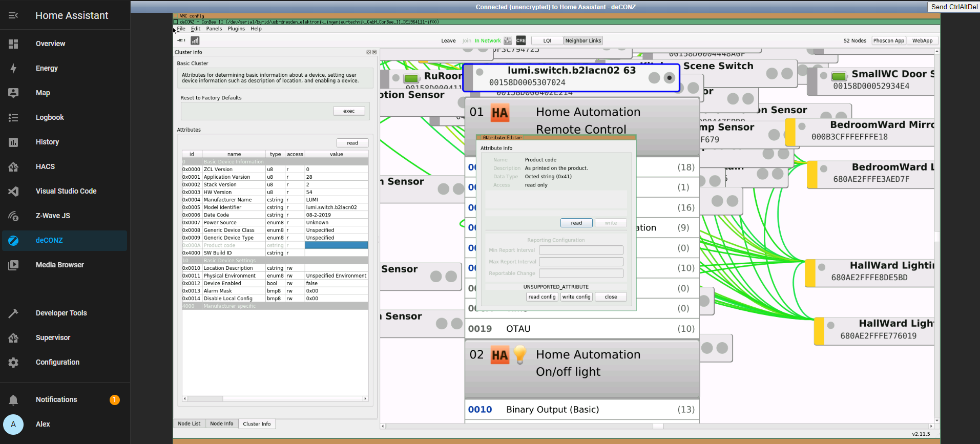980x444 pixels.
Task: Select the deCONZ sidebar icon
Action: (13, 241)
